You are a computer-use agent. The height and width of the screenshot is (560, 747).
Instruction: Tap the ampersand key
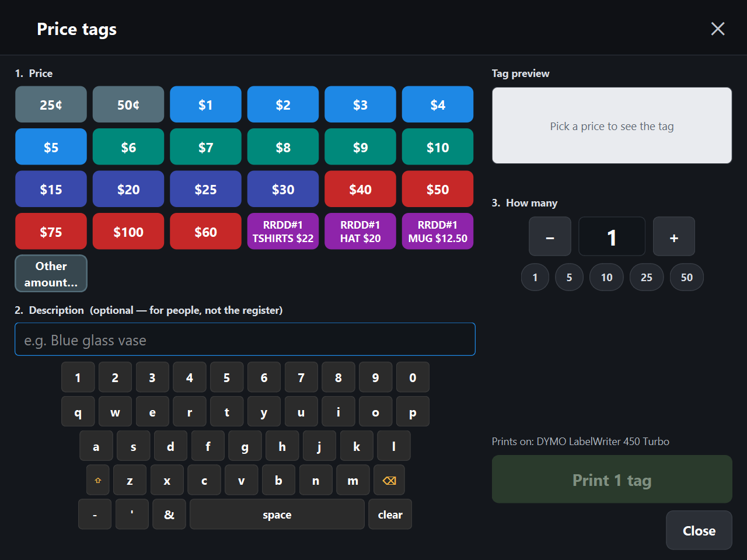coord(169,514)
